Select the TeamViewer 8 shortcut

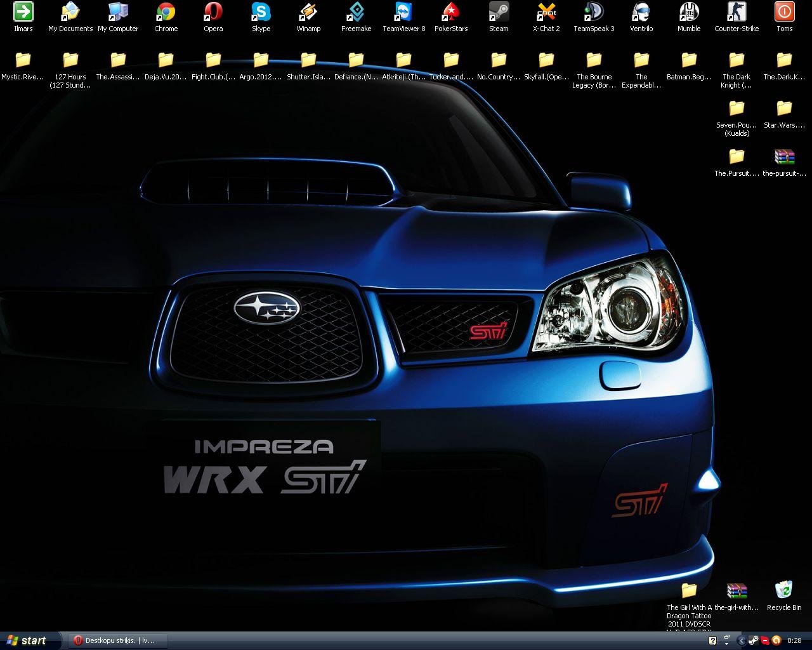click(403, 17)
